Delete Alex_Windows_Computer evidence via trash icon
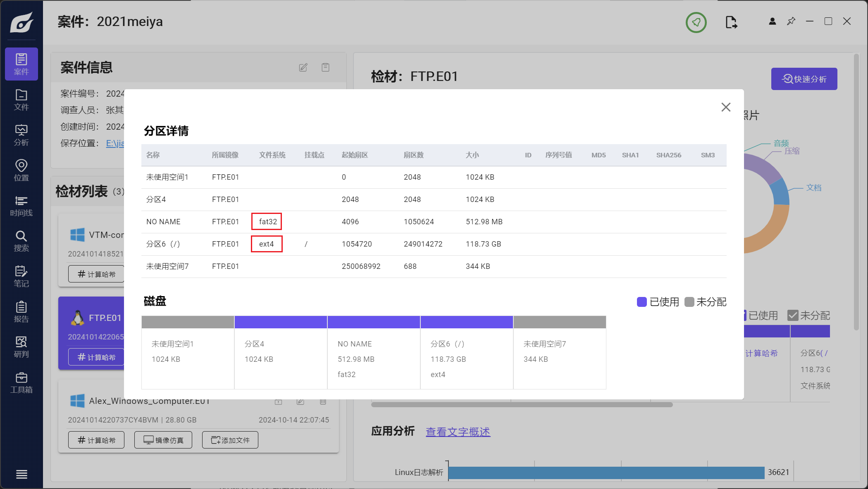This screenshot has height=489, width=868. click(x=323, y=401)
